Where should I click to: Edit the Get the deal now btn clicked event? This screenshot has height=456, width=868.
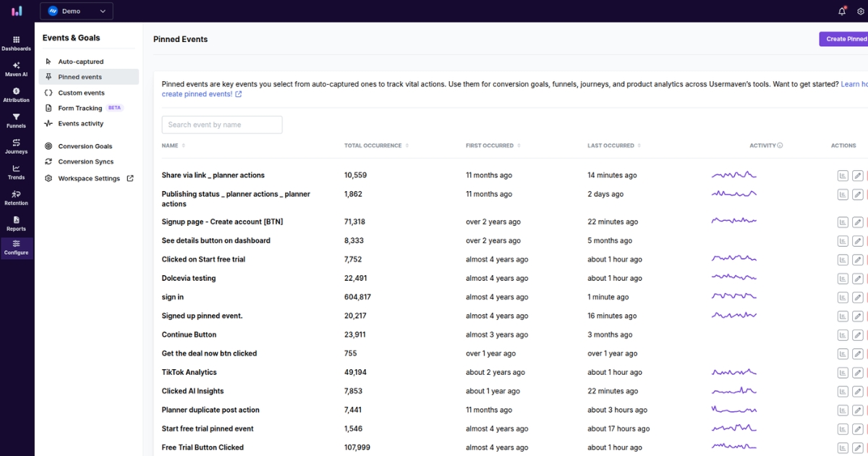857,353
